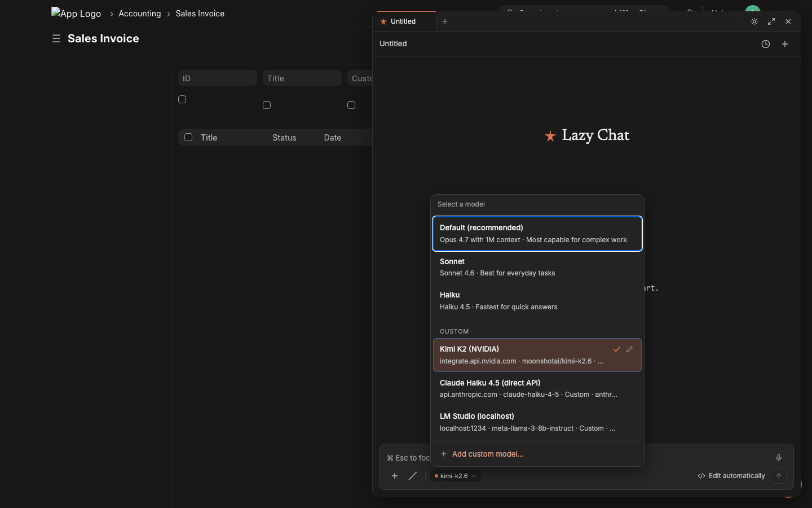Expand the chat panel to fullscreen

pyautogui.click(x=771, y=21)
